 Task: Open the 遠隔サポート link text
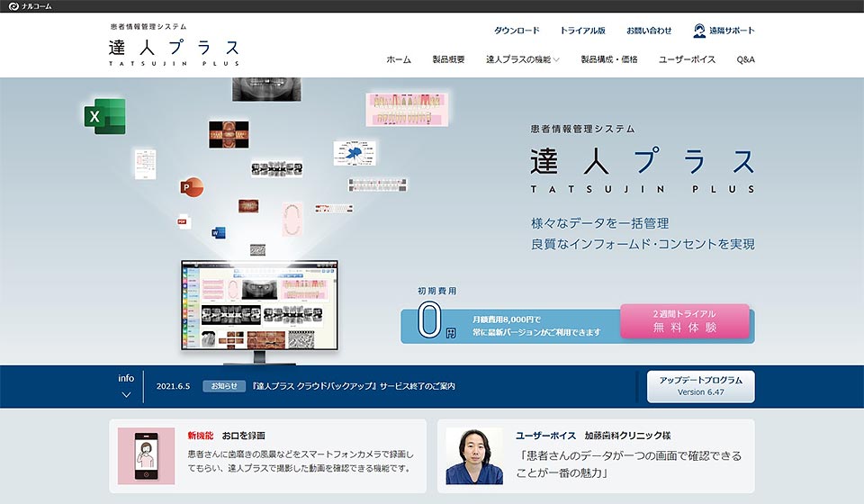point(732,31)
